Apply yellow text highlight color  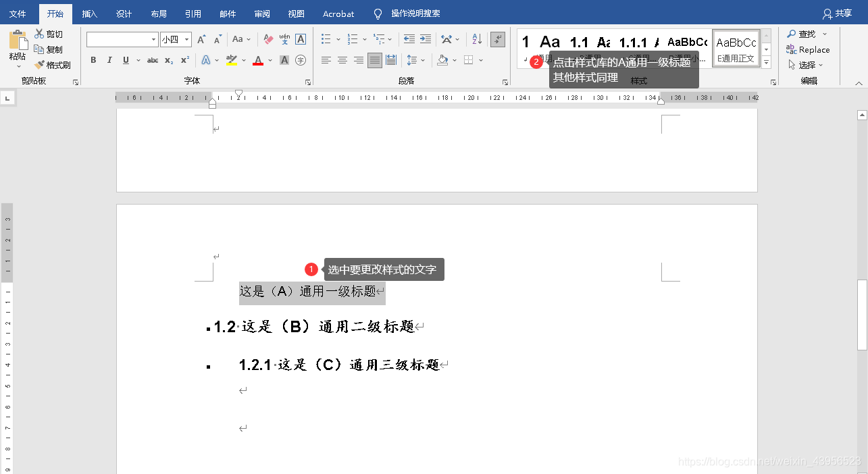(x=232, y=60)
